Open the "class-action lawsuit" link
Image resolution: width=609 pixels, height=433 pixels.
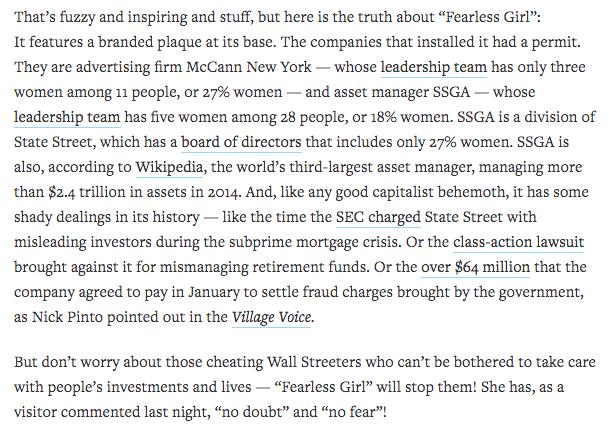pyautogui.click(x=518, y=242)
